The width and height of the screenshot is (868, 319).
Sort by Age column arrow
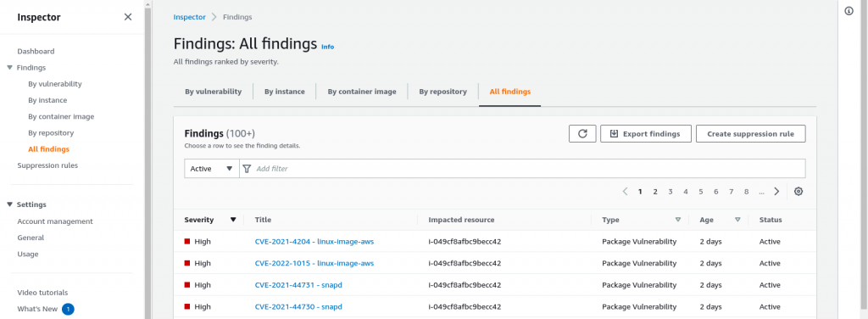(737, 220)
